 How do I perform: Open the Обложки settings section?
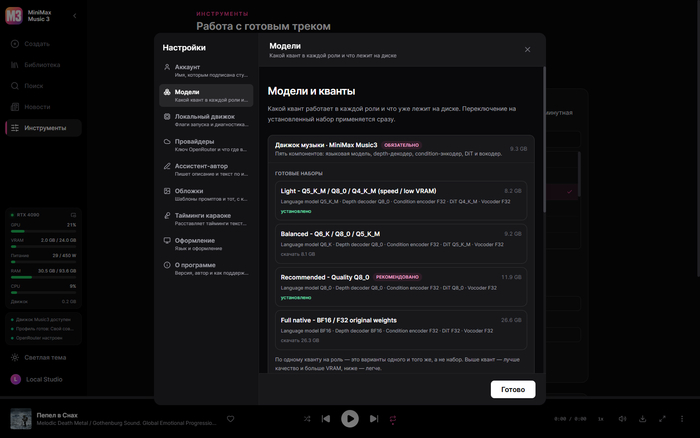point(206,195)
